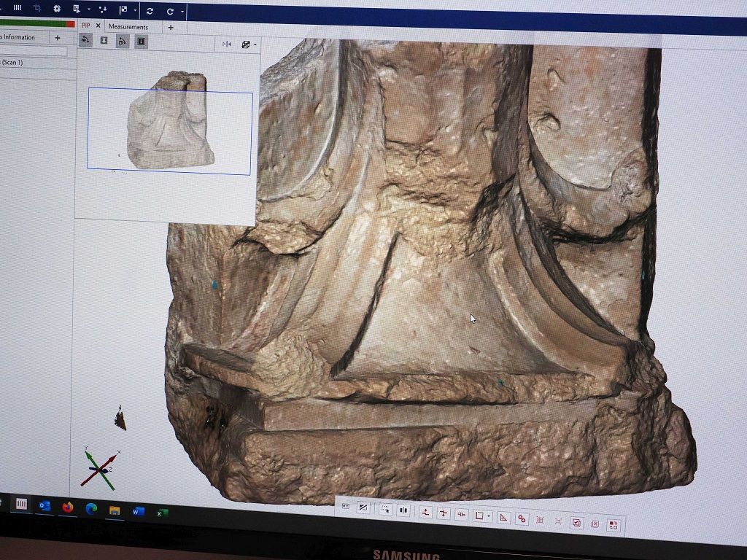Click the plus button next to Information panel
Screen dimensions: 747x560
point(58,37)
